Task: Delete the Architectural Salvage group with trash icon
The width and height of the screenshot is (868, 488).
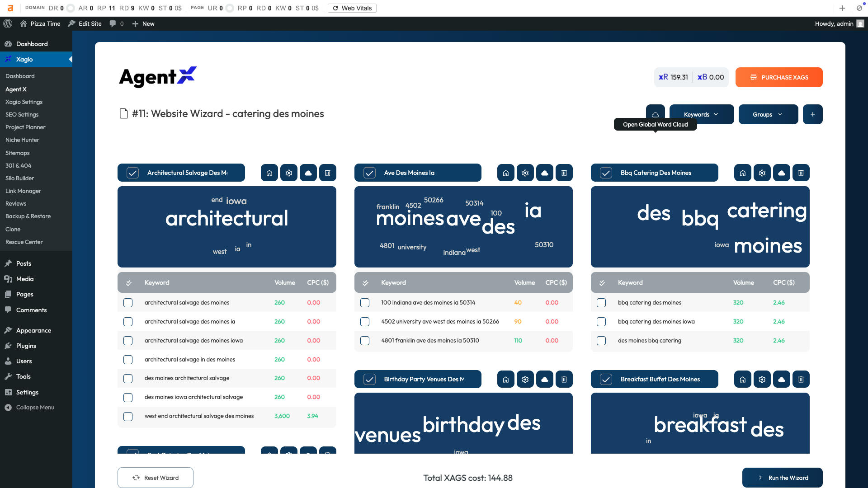Action: click(328, 173)
